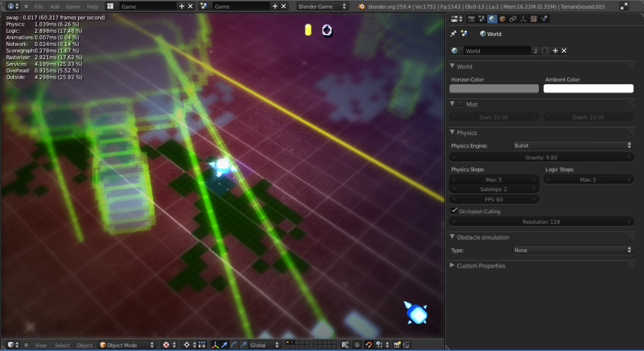Image resolution: width=644 pixels, height=351 pixels.
Task: Enable the Mist checkbox
Action: click(460, 104)
